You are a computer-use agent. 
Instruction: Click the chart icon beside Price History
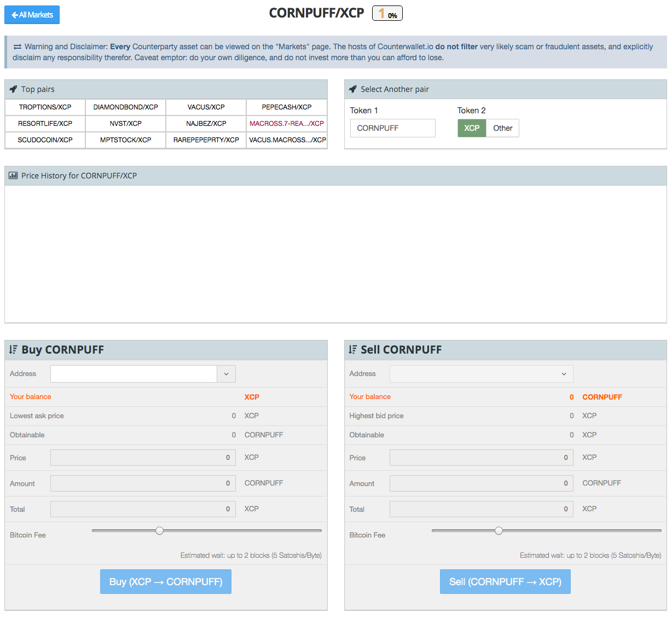point(13,176)
